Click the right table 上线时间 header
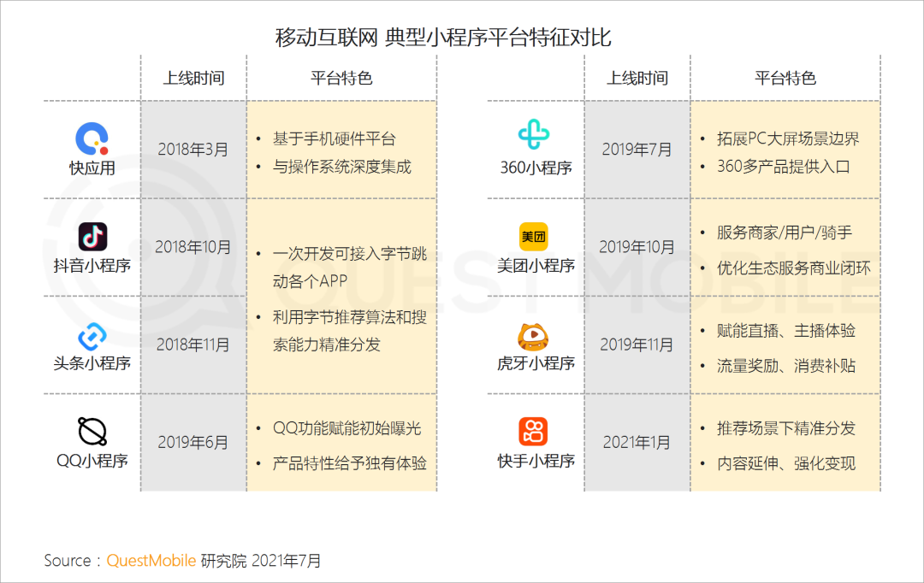The width and height of the screenshot is (924, 583). click(637, 78)
